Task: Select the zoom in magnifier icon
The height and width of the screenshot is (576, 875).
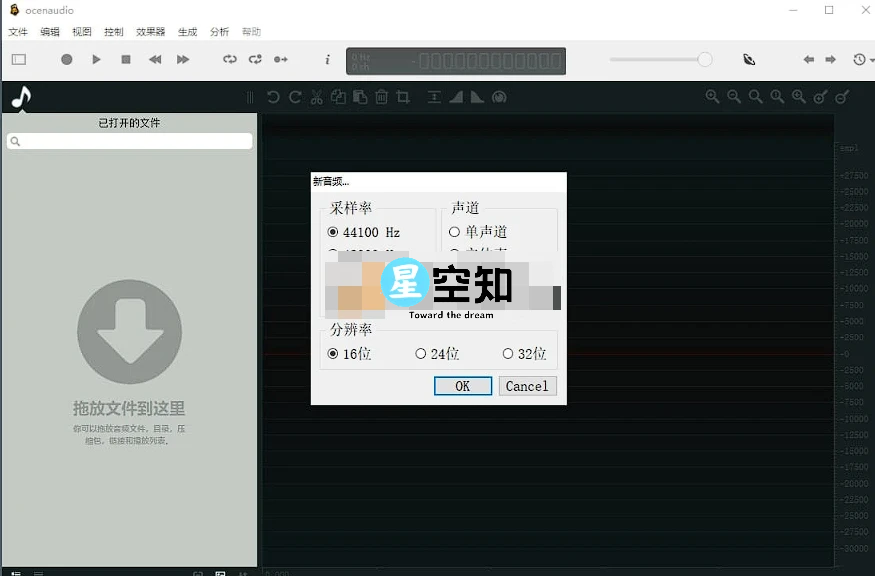Action: (x=712, y=96)
